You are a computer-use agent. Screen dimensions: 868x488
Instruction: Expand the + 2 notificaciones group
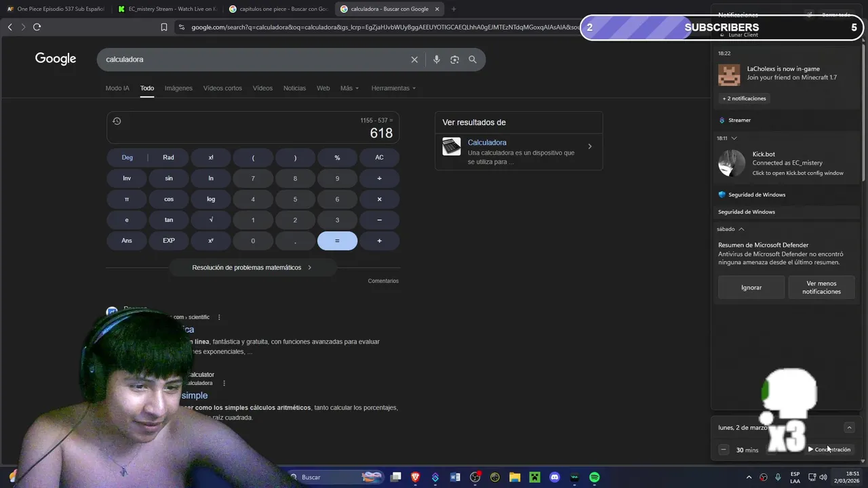(x=745, y=98)
